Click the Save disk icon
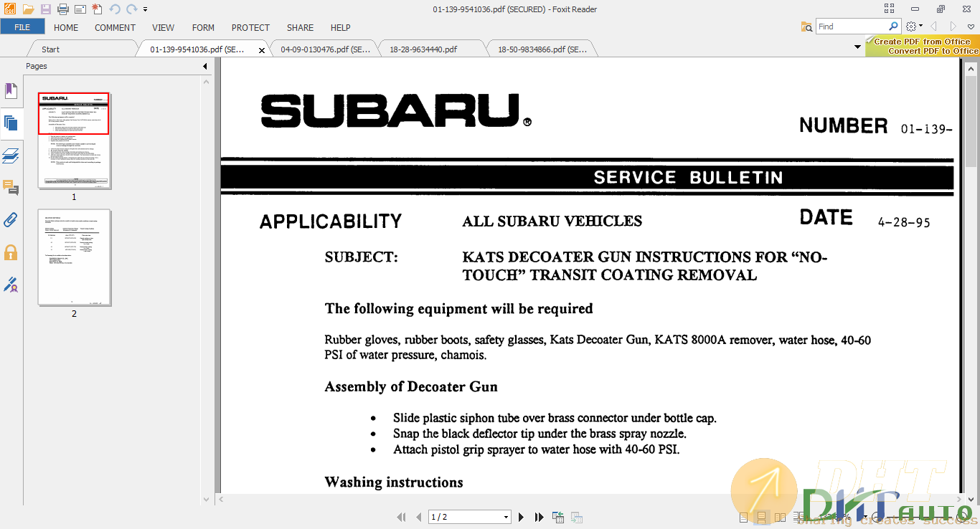Screen dimensions: 980x529 coord(46,9)
